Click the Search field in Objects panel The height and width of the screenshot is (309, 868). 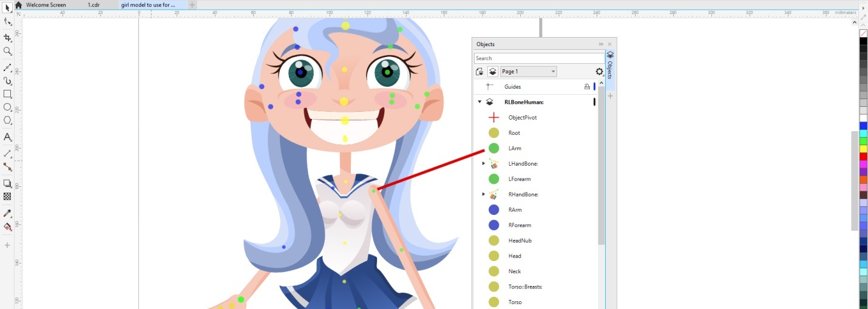click(539, 58)
